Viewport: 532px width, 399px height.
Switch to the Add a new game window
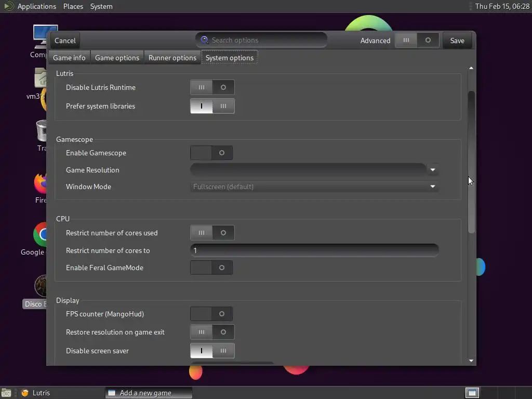[149, 393]
